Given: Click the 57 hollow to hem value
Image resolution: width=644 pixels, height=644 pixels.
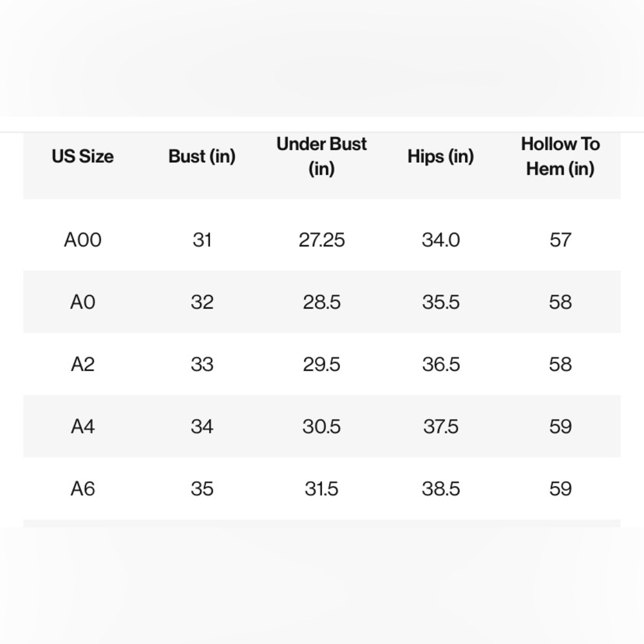Looking at the screenshot, I should click(560, 240).
